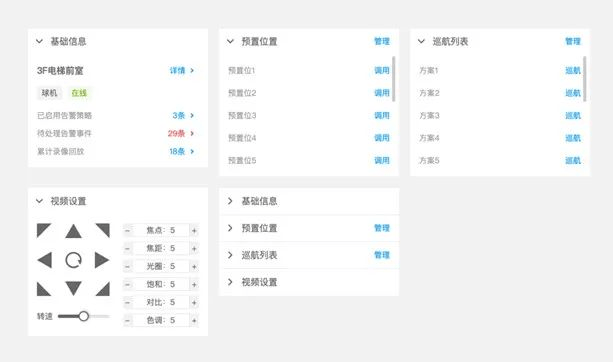Select the 预置位3 list row label
The height and width of the screenshot is (362, 613).
coord(242,116)
